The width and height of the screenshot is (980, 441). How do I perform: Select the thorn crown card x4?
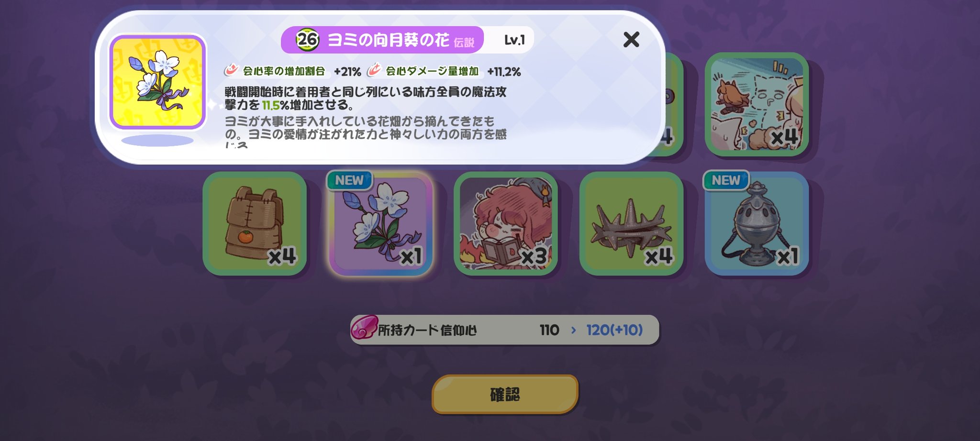(x=631, y=223)
